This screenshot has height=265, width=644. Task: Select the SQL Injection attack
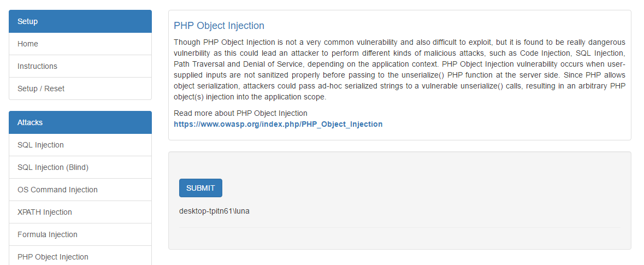tap(80, 145)
